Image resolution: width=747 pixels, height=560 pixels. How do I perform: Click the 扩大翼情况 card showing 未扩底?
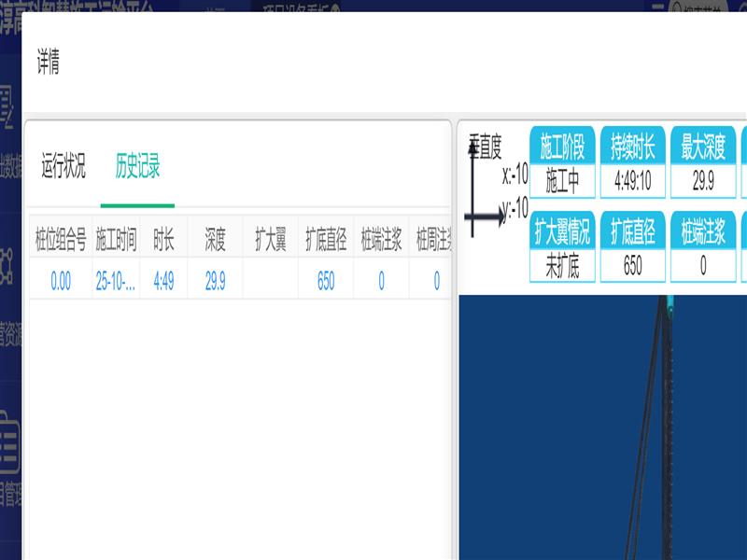pos(562,246)
